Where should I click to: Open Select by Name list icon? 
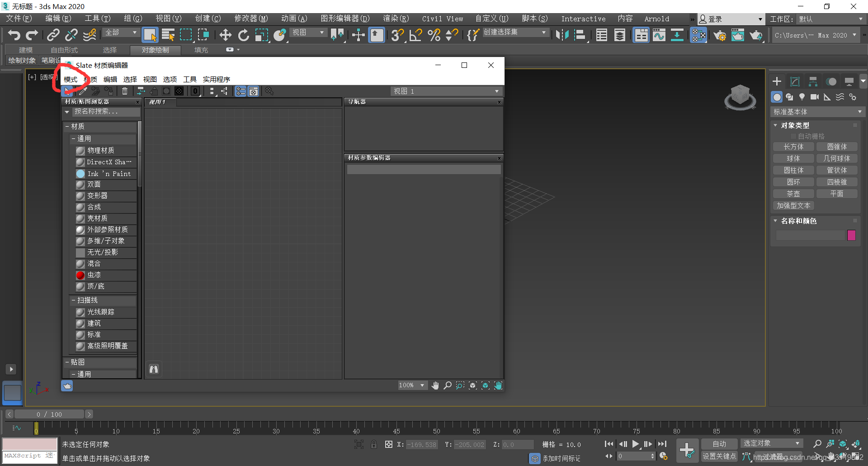point(168,35)
